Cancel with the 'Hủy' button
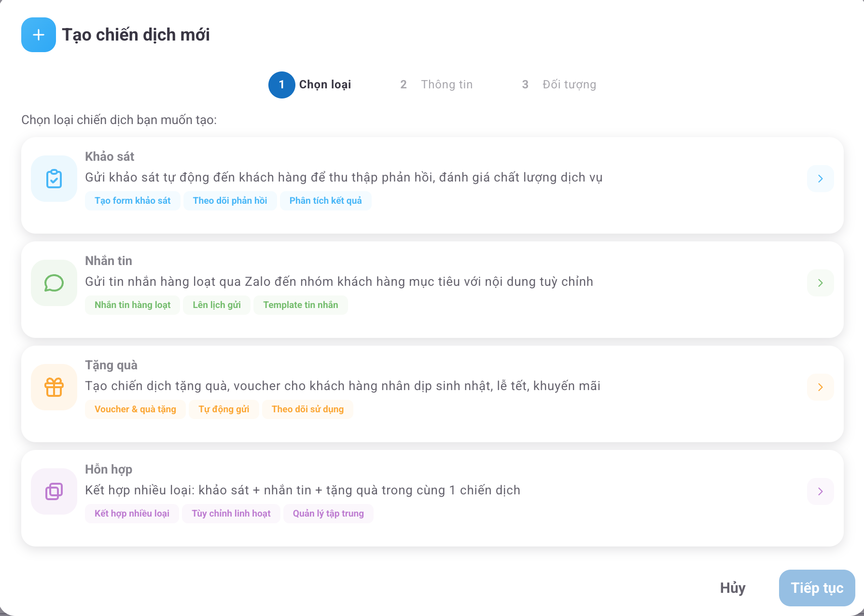 point(732,588)
